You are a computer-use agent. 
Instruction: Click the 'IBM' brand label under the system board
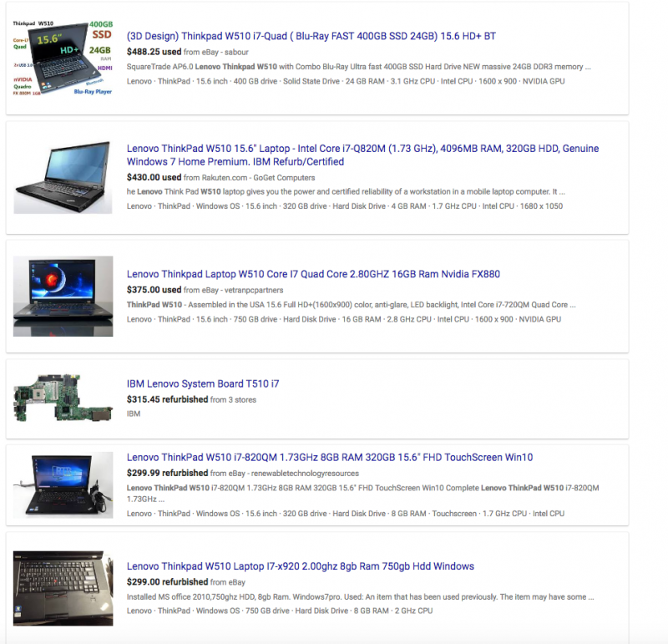(x=134, y=413)
